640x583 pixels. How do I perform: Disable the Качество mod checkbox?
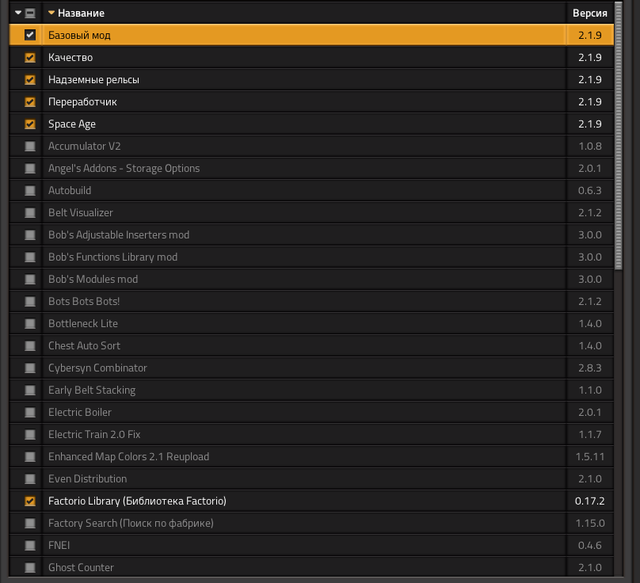click(x=30, y=58)
